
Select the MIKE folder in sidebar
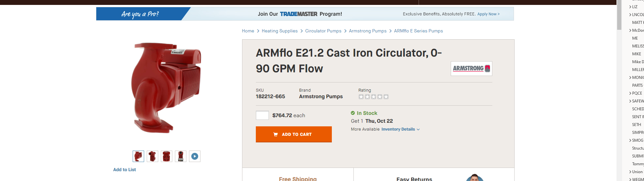[636, 54]
